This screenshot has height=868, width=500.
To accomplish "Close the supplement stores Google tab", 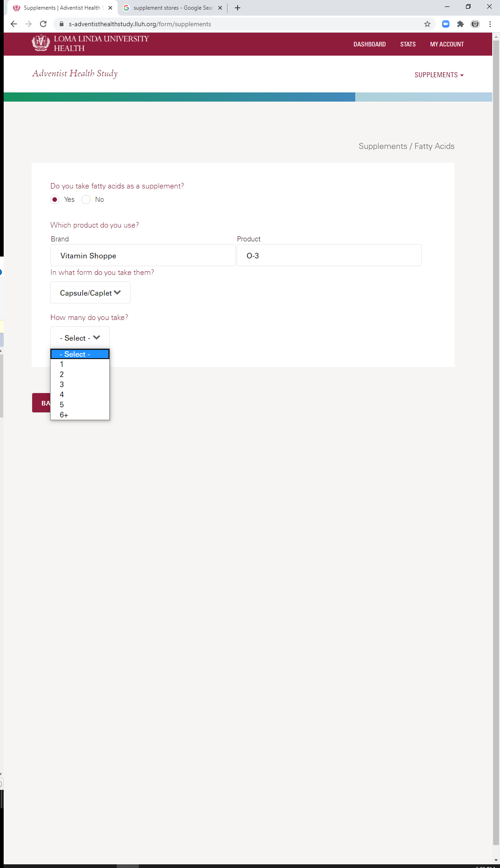I will coord(220,8).
